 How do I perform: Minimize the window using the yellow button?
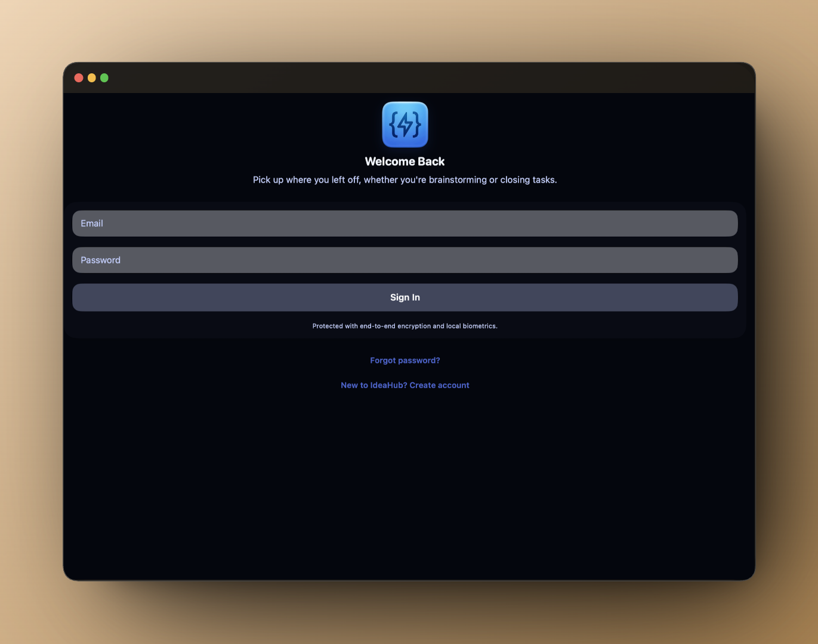pyautogui.click(x=91, y=78)
